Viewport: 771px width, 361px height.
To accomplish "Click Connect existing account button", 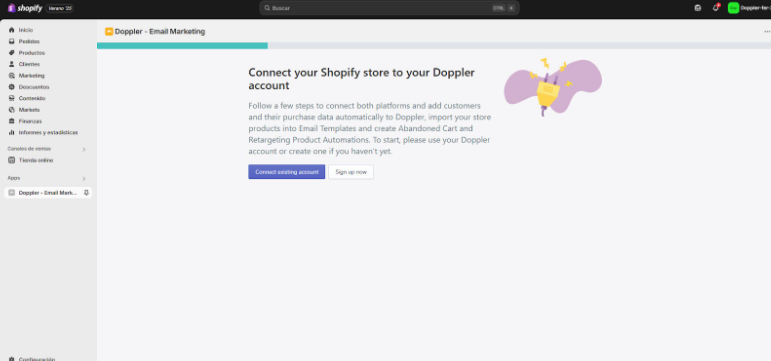I will pos(287,172).
